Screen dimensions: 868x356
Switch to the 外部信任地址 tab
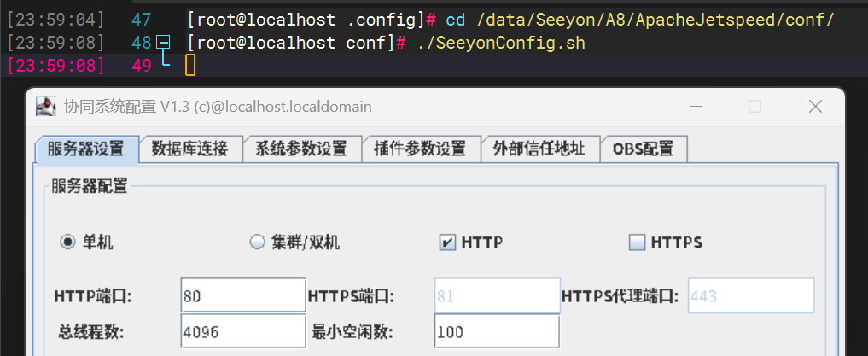tap(539, 149)
